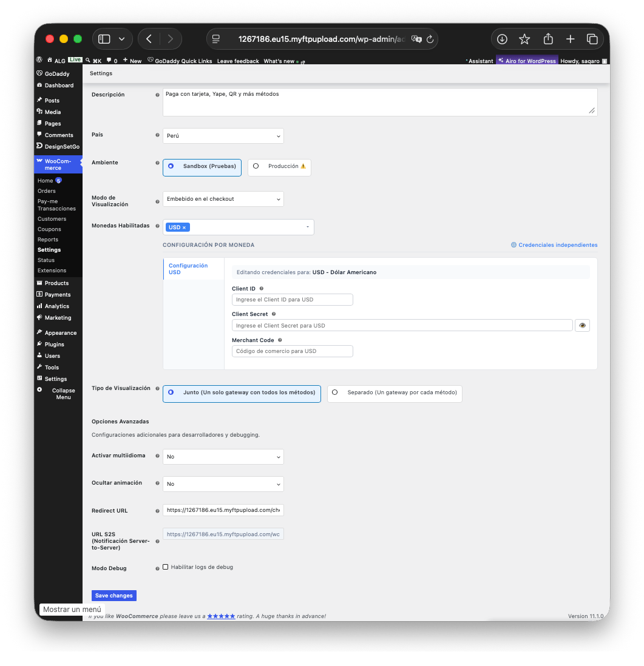
Task: Expand Safari sidebar options chevron
Action: click(121, 39)
